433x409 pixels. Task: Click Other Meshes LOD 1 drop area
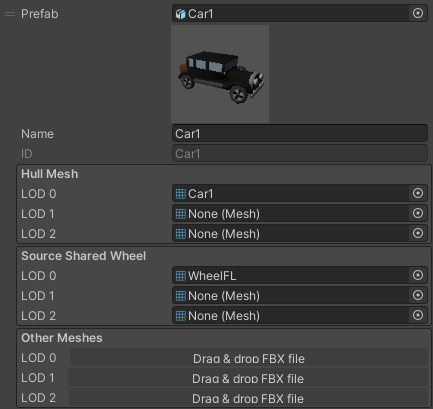[248, 378]
